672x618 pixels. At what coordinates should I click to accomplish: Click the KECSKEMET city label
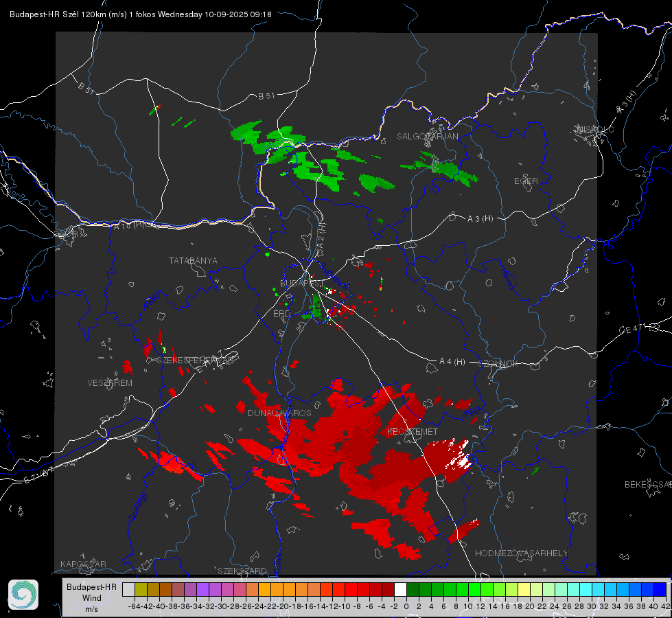[413, 432]
